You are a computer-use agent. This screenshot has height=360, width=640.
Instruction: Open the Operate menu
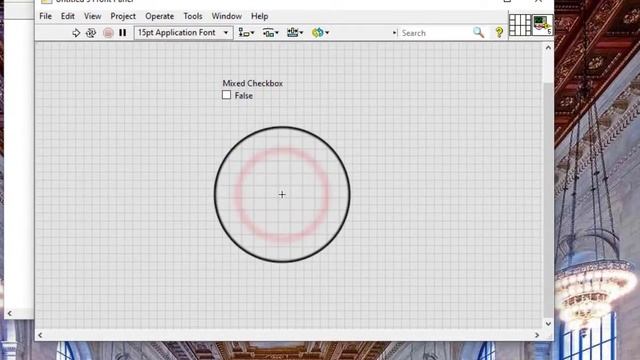(x=160, y=16)
